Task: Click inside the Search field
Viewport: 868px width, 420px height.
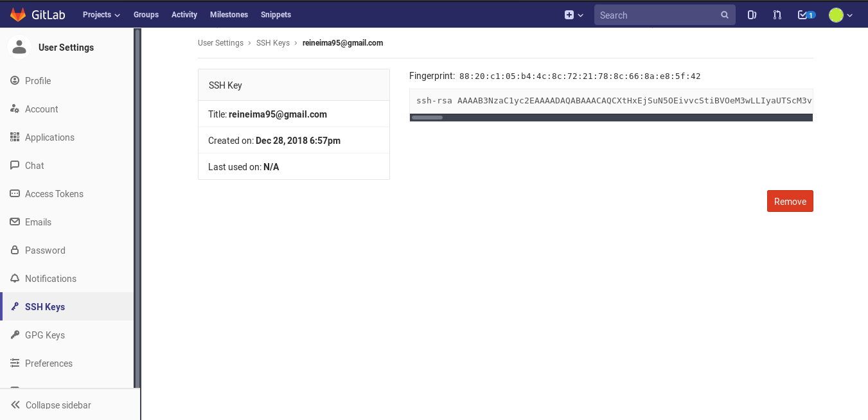Action: pos(655,14)
